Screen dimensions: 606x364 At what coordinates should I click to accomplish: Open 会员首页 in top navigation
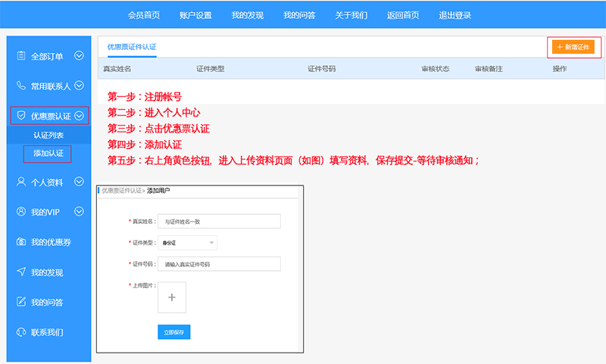(x=144, y=15)
